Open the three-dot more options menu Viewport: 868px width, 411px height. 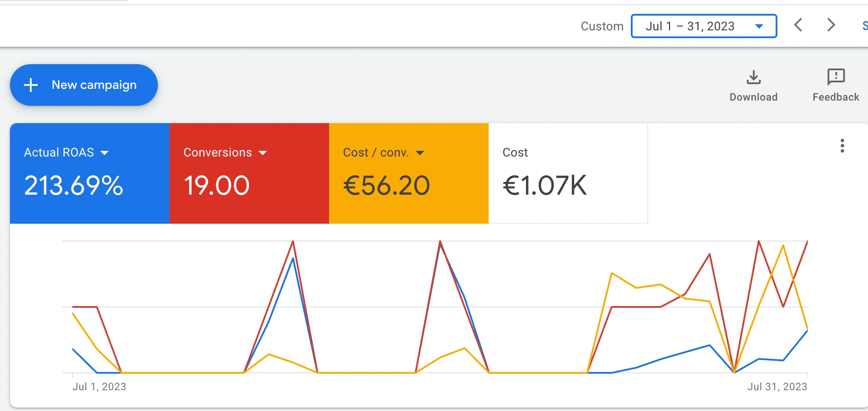[x=842, y=146]
